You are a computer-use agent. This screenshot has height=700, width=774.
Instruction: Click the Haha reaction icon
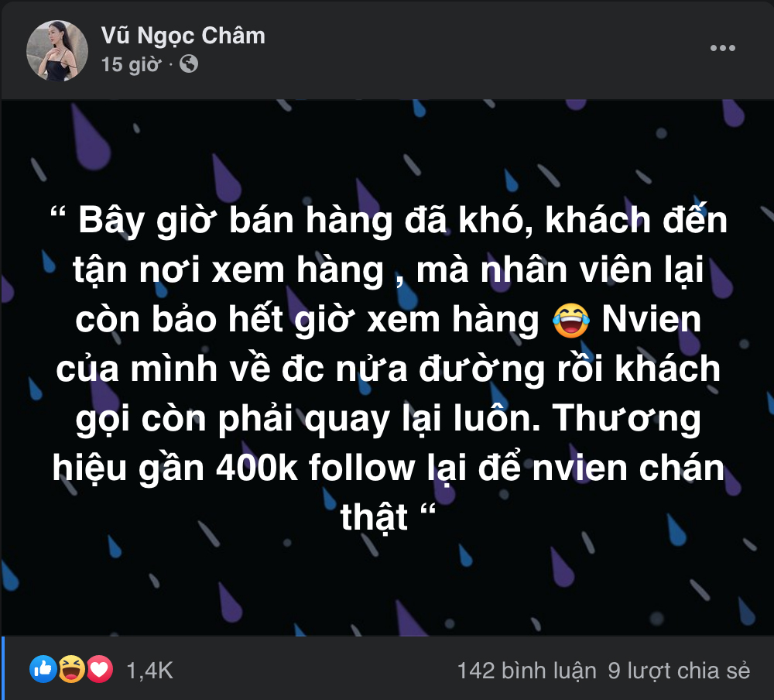(71, 669)
